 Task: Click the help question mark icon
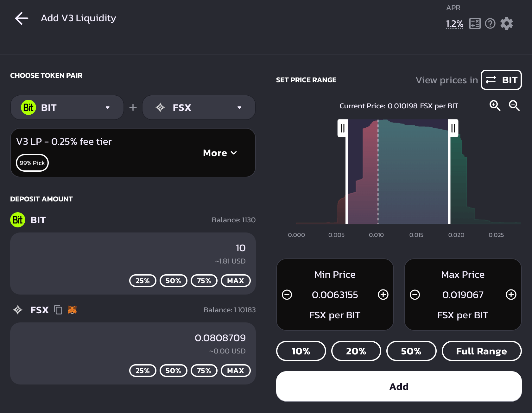[490, 24]
